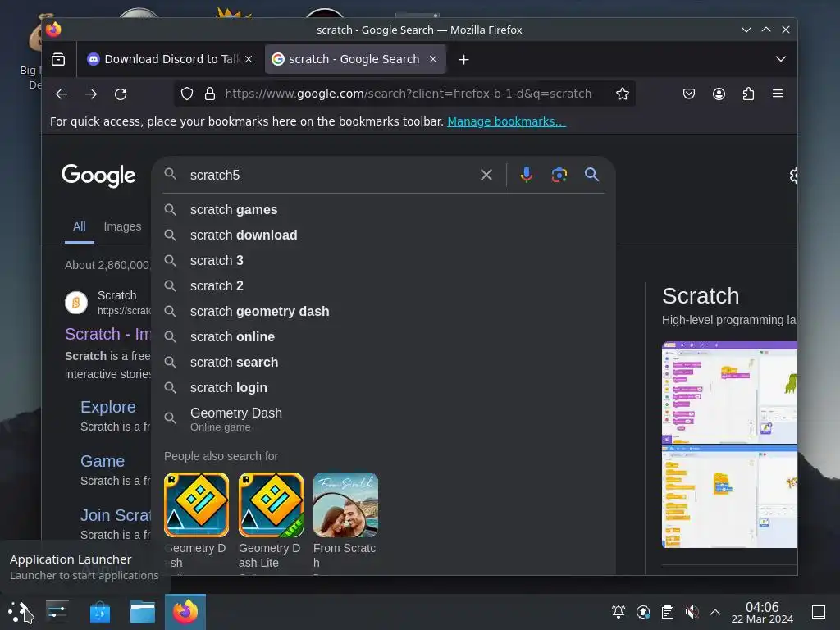Bookmark this page with the star
This screenshot has height=630, width=840.
(x=622, y=94)
